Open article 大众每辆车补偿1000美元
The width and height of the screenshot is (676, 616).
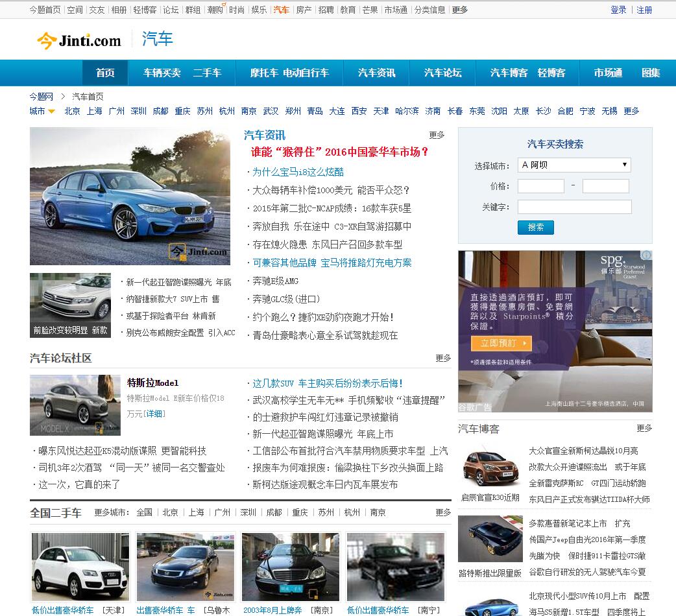331,191
